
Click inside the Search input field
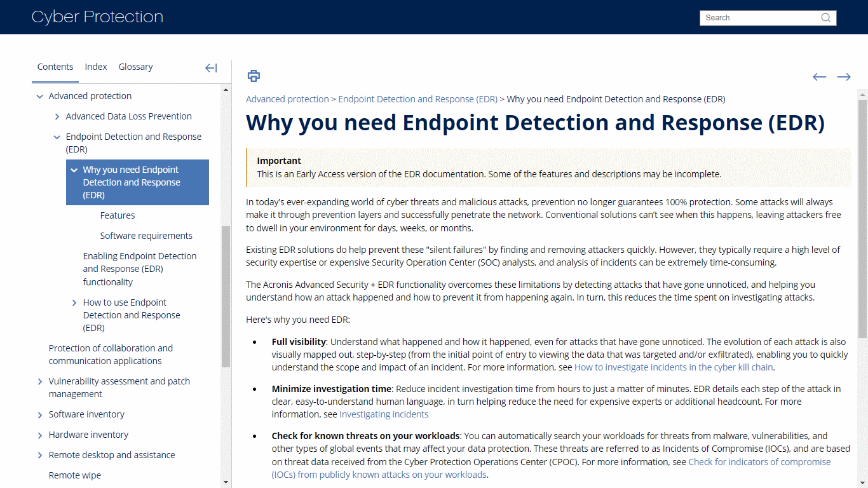point(759,18)
